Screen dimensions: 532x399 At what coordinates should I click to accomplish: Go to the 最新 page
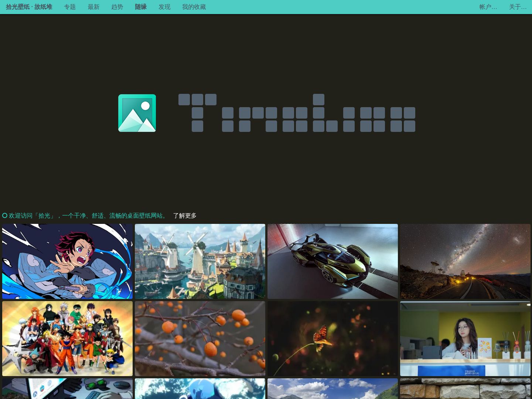(x=93, y=7)
